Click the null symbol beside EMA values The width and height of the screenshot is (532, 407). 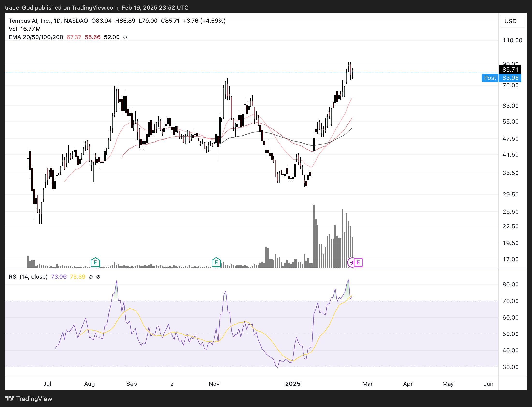pos(125,37)
